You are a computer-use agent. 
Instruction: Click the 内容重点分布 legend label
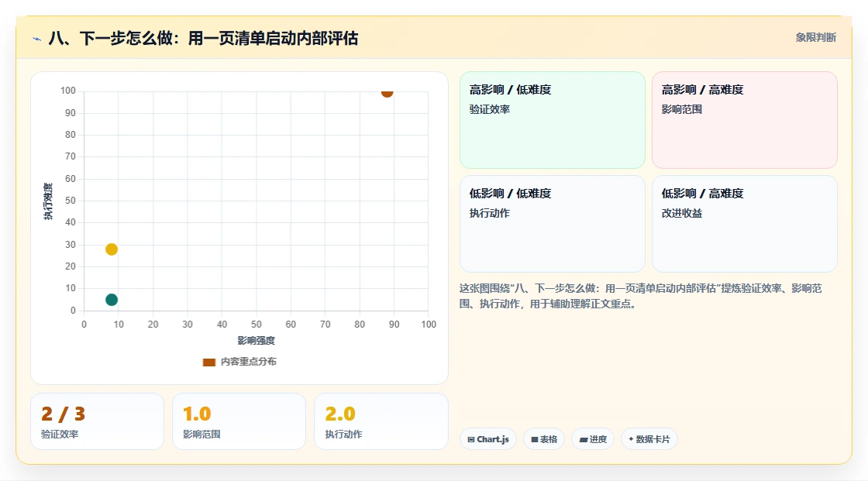tap(249, 362)
